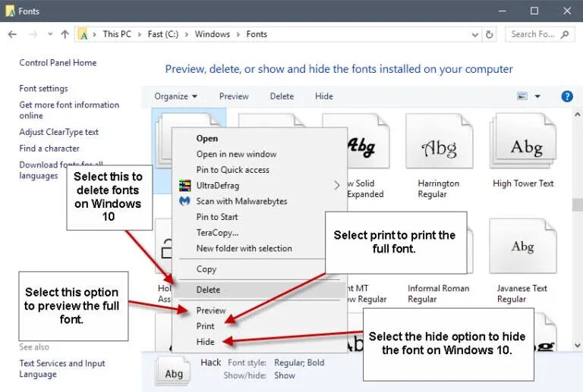Expand the UltraDefrag submenu arrow
The height and width of the screenshot is (392, 583).
point(336,186)
